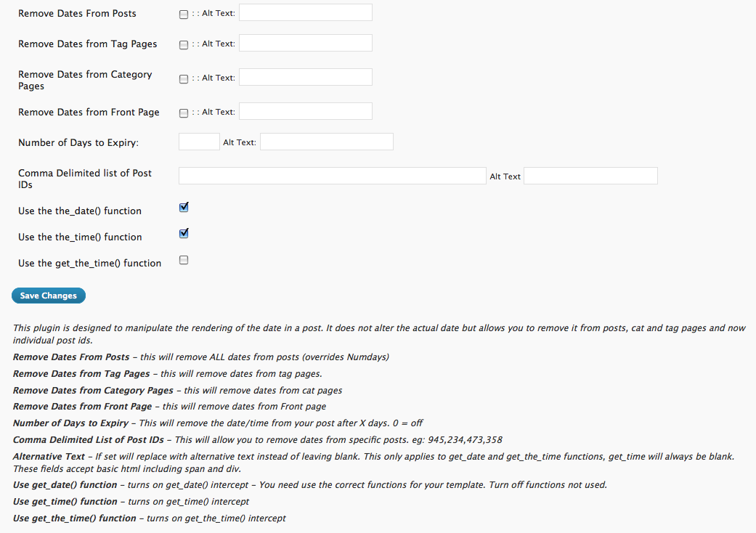
Task: Focus Alt Text field for Remove Dates From Posts
Action: (305, 12)
